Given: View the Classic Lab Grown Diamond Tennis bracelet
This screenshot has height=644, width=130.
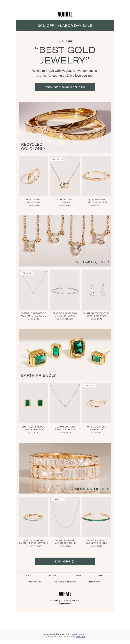Looking at the screenshot, I should pyautogui.click(x=65, y=289).
